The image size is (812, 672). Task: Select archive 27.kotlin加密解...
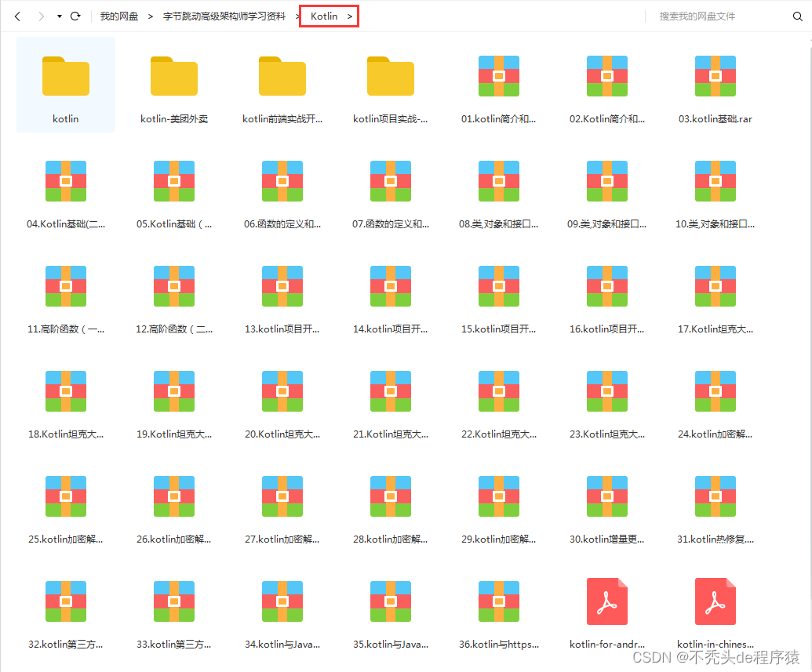(282, 496)
